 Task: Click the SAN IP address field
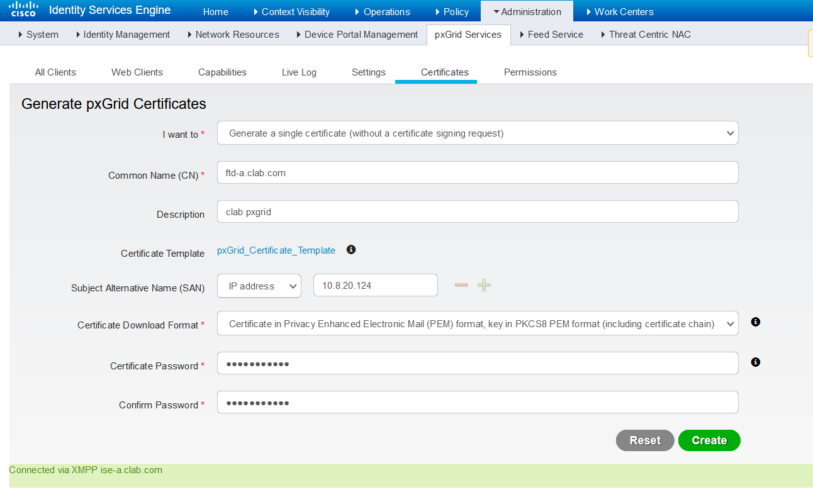click(x=376, y=285)
